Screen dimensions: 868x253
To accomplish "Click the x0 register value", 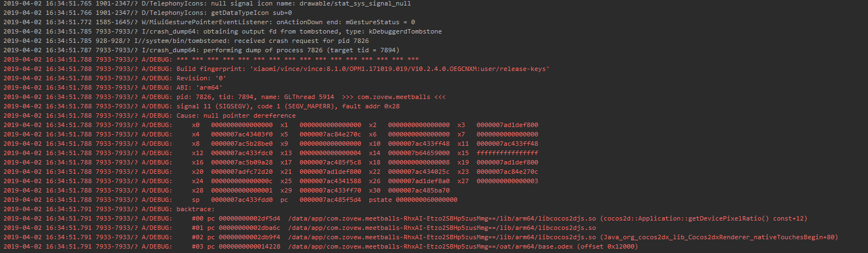I will click(x=241, y=125).
